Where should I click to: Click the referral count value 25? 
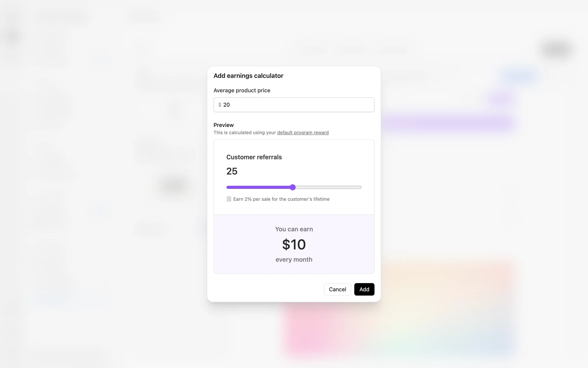[x=232, y=171]
